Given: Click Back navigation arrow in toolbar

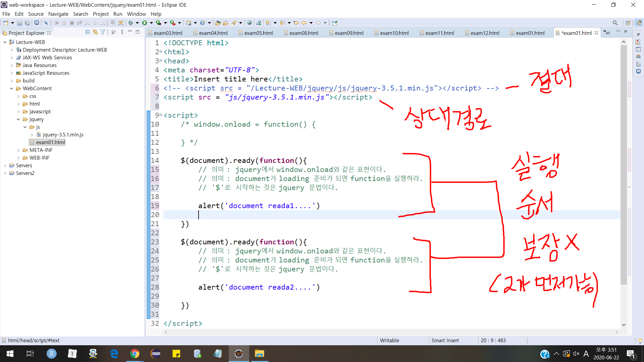Looking at the screenshot, I should pos(304,23).
